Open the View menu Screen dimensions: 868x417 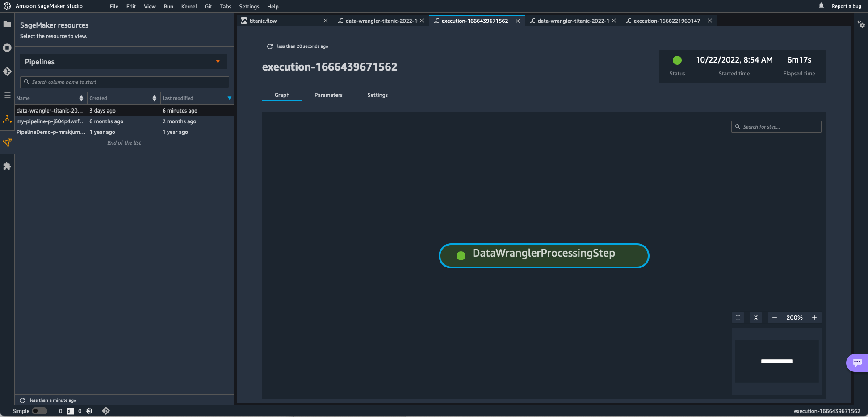point(150,7)
